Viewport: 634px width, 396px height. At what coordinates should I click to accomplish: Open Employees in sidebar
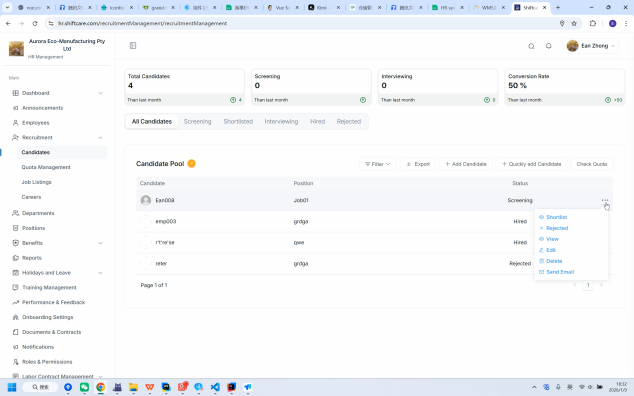click(36, 123)
